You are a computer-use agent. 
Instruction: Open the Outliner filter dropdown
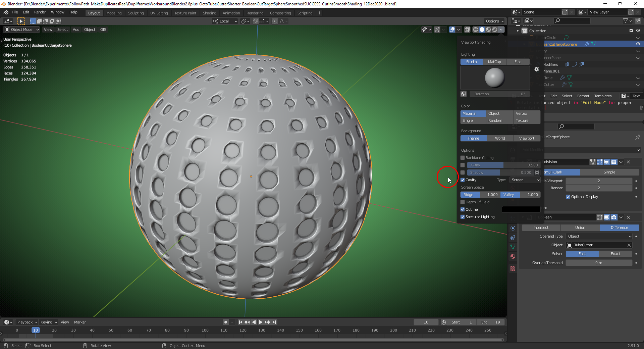click(x=627, y=21)
